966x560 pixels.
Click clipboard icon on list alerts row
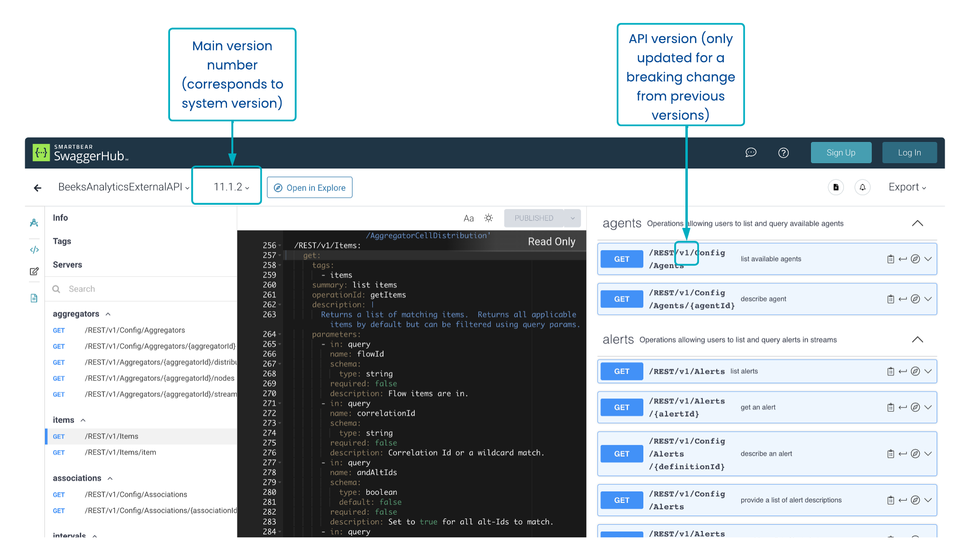coord(891,371)
